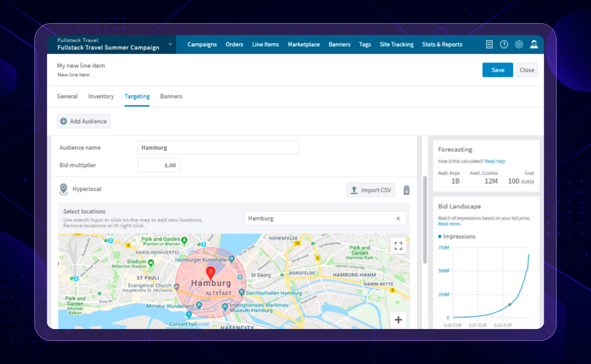Save the new line item
Screen dimensions: 591x364
click(x=497, y=70)
